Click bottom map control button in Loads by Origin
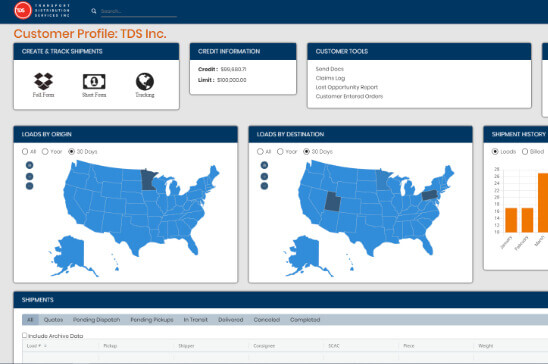 click(x=29, y=186)
